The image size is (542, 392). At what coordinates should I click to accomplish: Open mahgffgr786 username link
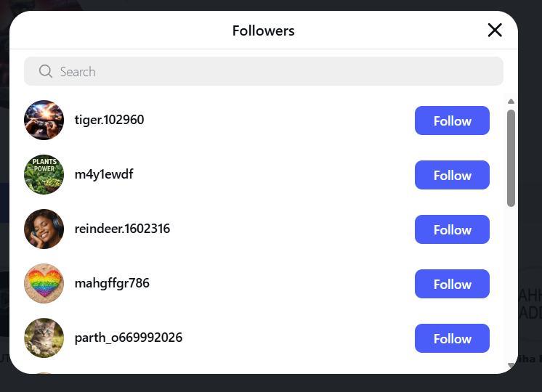click(x=112, y=283)
